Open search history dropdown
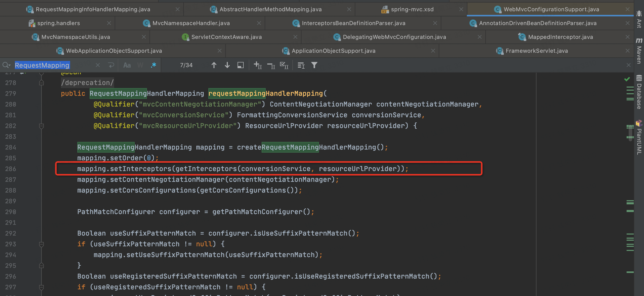This screenshot has width=644, height=296. point(6,65)
